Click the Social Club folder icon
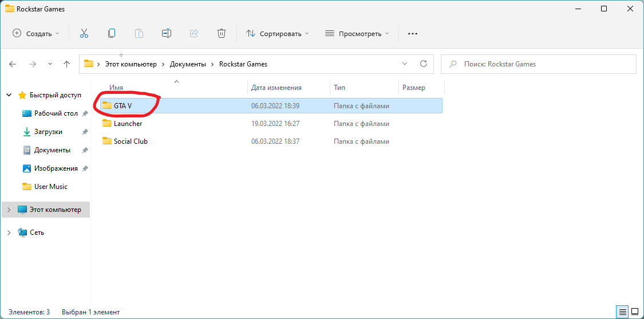 click(x=107, y=141)
